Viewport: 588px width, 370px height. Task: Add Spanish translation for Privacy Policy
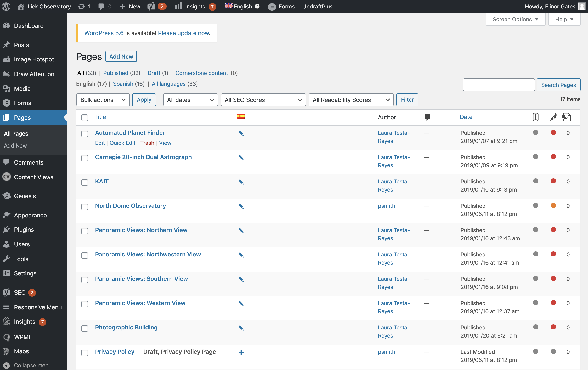click(x=241, y=352)
